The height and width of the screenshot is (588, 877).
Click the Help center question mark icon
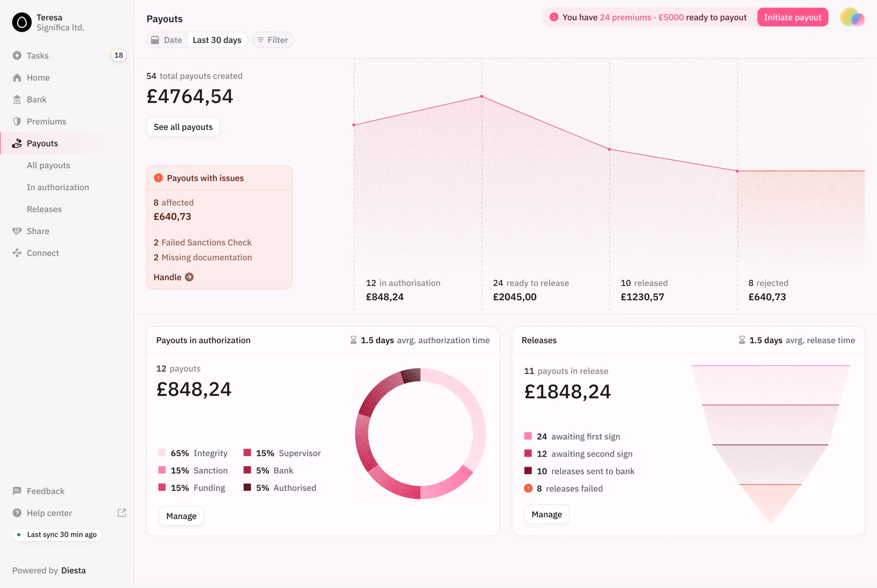[x=17, y=513]
